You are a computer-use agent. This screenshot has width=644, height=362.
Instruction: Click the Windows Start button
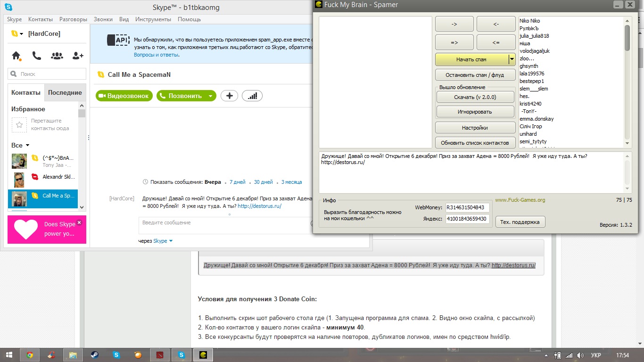pos(9,355)
